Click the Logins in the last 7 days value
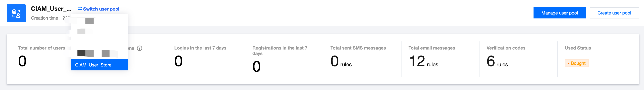 pyautogui.click(x=178, y=61)
